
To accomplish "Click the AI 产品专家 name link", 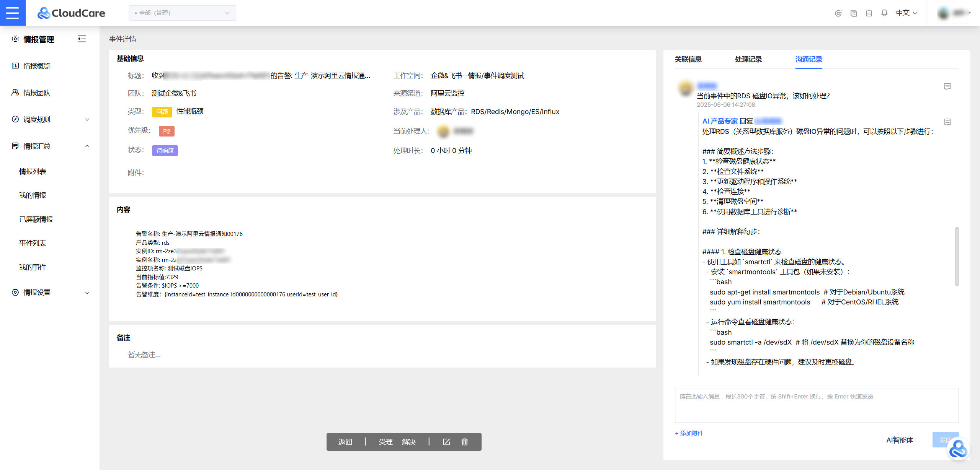I will pyautogui.click(x=720, y=121).
